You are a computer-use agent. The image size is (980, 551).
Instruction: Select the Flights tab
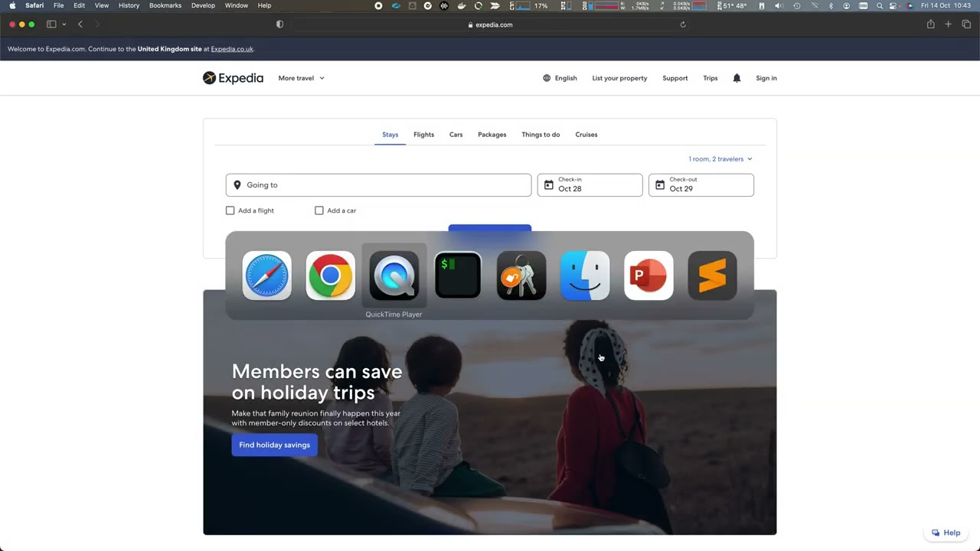pos(423,135)
